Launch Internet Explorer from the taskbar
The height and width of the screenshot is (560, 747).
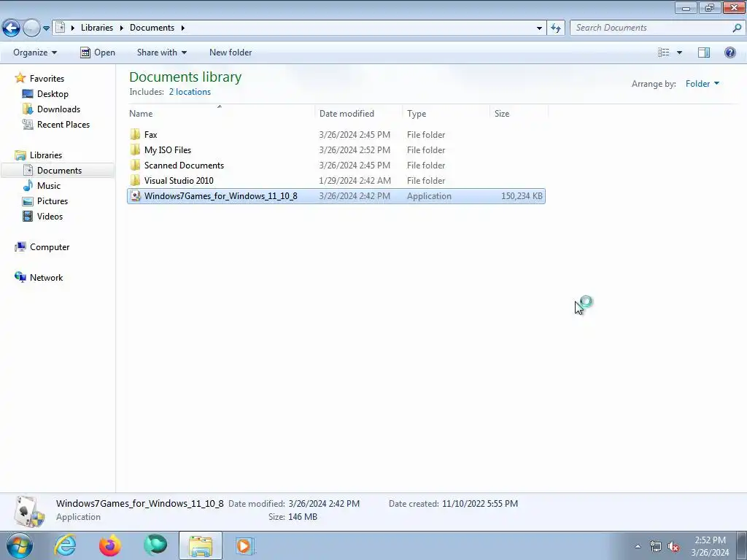click(65, 545)
